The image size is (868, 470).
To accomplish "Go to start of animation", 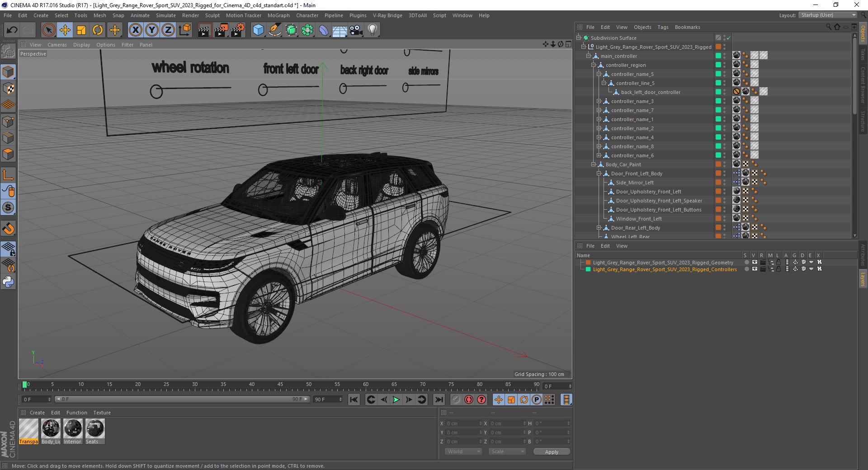I will coord(354,399).
